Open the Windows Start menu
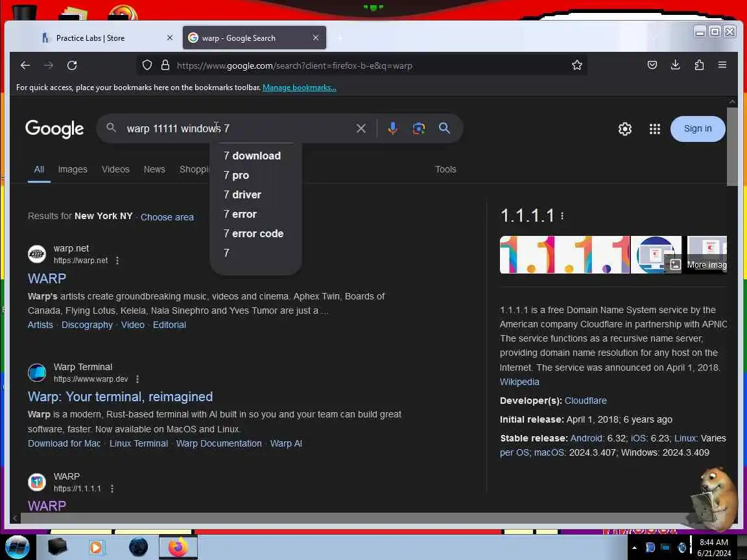Screen dimensions: 747x560 (18, 547)
